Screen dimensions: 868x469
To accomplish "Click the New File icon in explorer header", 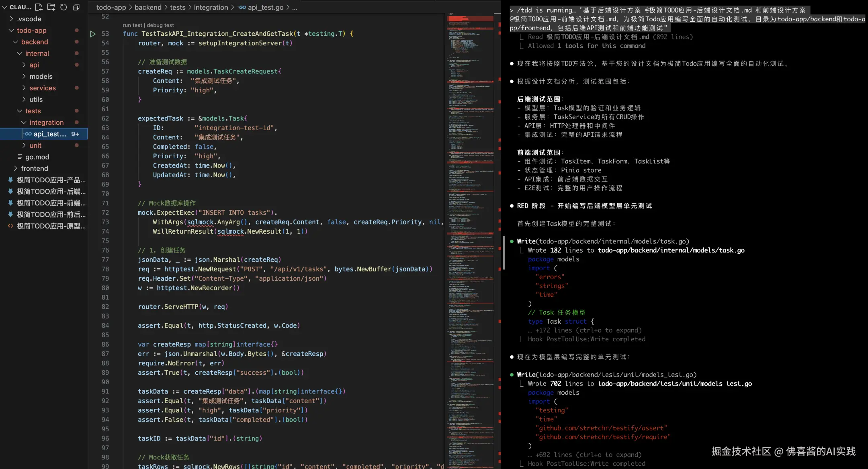I will click(39, 7).
